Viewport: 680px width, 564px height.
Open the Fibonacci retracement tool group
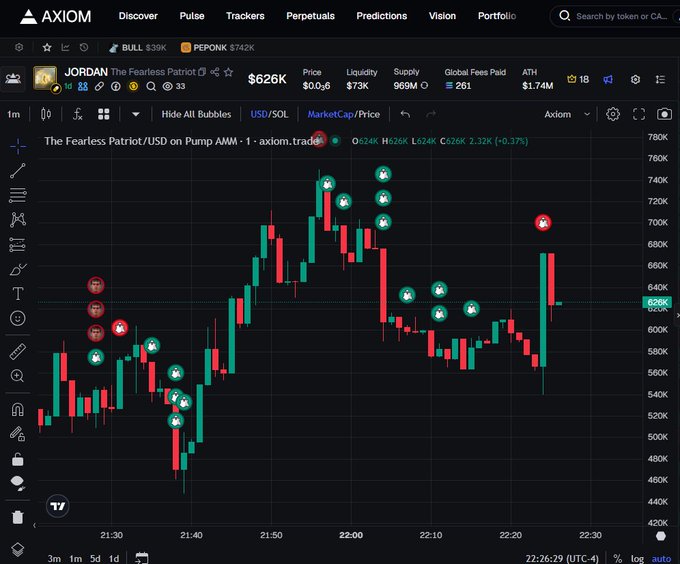click(18, 195)
